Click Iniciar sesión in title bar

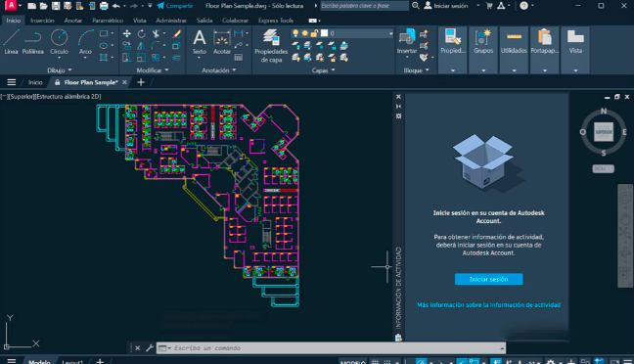click(x=446, y=6)
